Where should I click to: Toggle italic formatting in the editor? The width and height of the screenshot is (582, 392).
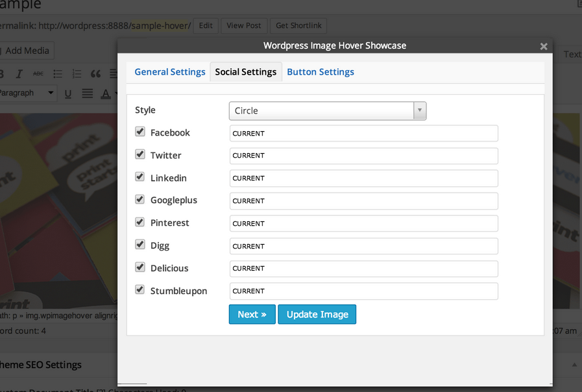pos(19,74)
